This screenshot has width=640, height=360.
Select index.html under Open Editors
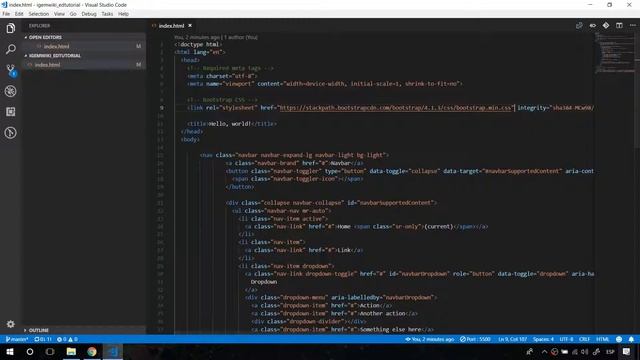tap(84, 47)
